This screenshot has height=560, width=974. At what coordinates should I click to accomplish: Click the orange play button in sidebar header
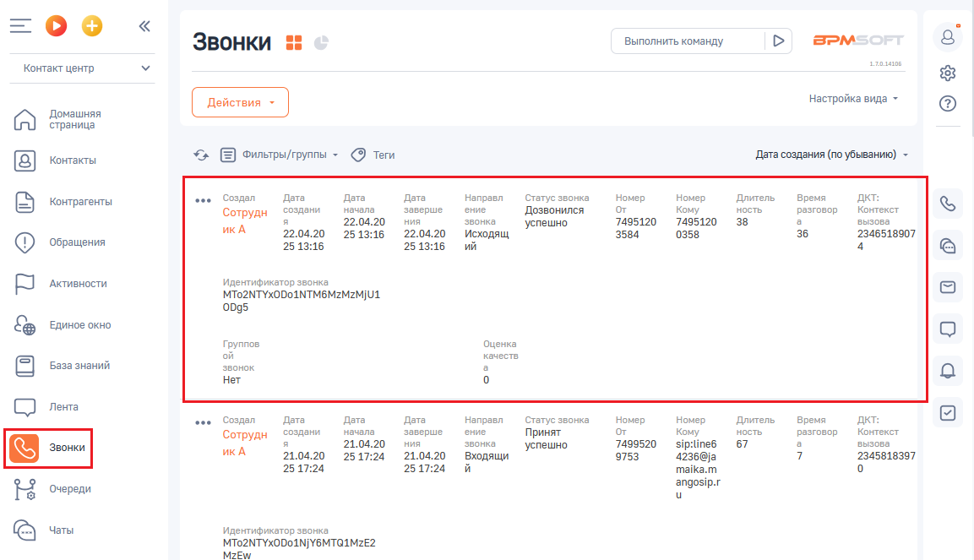(56, 26)
